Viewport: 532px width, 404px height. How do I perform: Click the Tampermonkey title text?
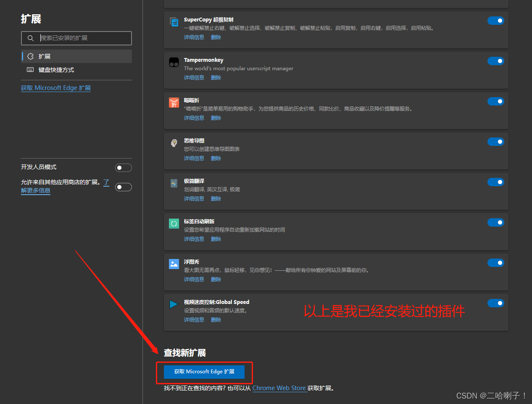pyautogui.click(x=204, y=60)
